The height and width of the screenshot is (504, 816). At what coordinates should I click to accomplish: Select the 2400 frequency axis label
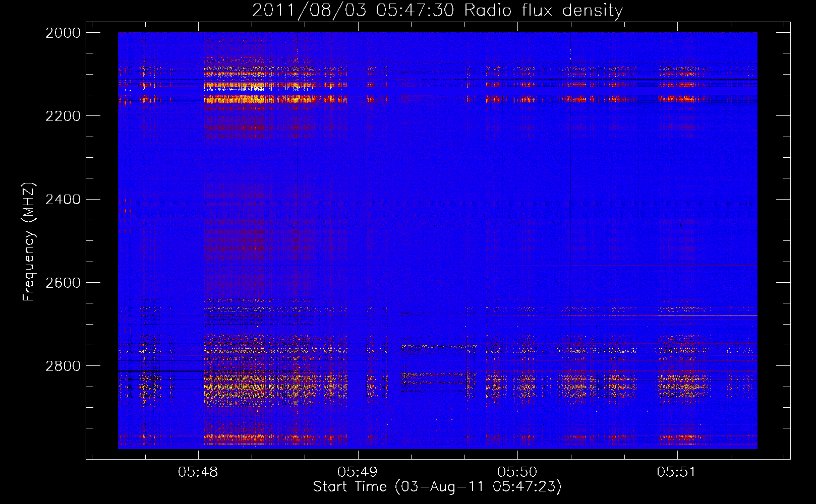tap(63, 200)
